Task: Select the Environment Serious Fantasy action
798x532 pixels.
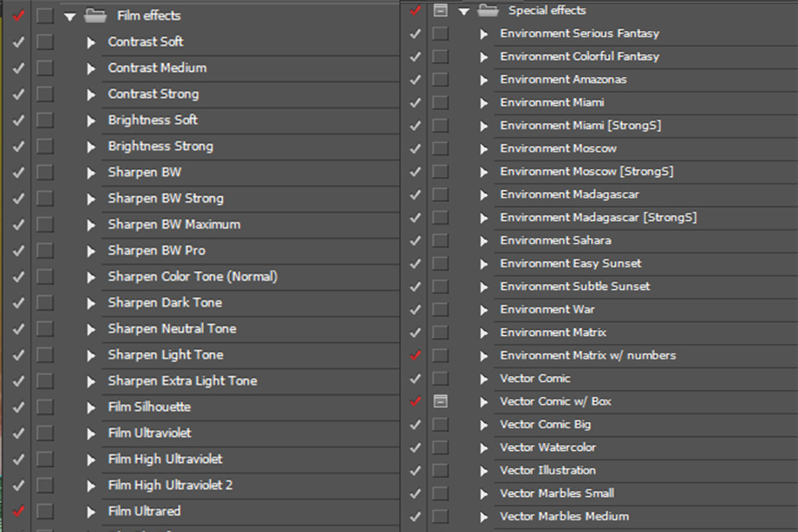Action: 580,34
